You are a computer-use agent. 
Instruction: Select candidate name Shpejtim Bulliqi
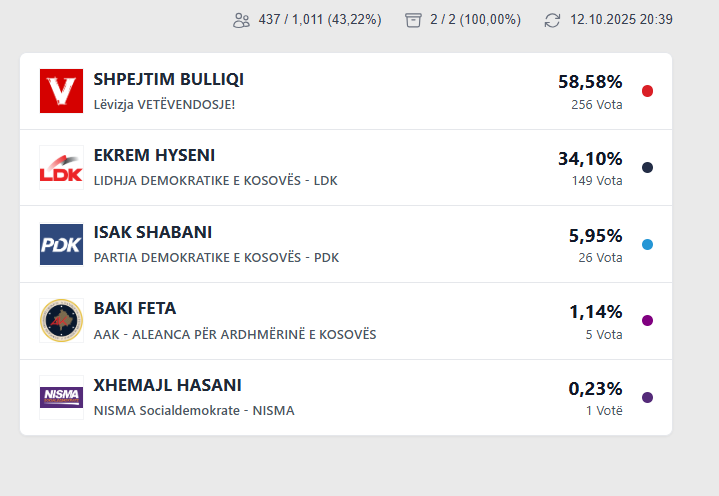[x=169, y=79]
